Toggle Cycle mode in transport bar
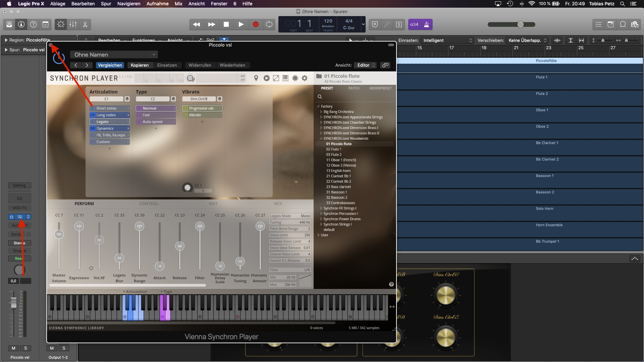The height and width of the screenshot is (362, 644). pyautogui.click(x=269, y=24)
